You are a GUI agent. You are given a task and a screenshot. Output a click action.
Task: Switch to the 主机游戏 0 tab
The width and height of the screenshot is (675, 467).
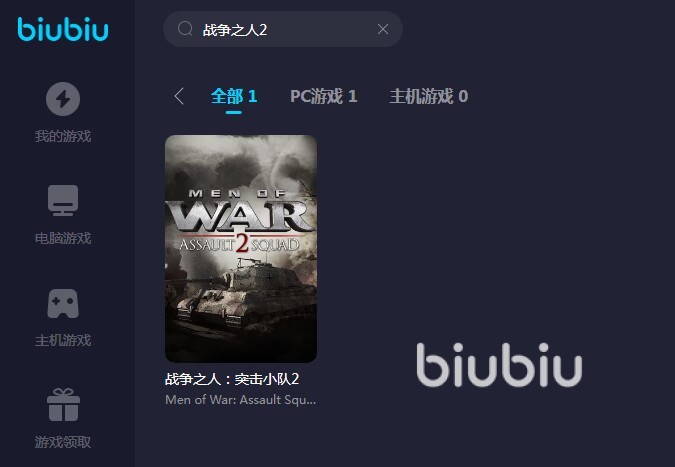[429, 96]
